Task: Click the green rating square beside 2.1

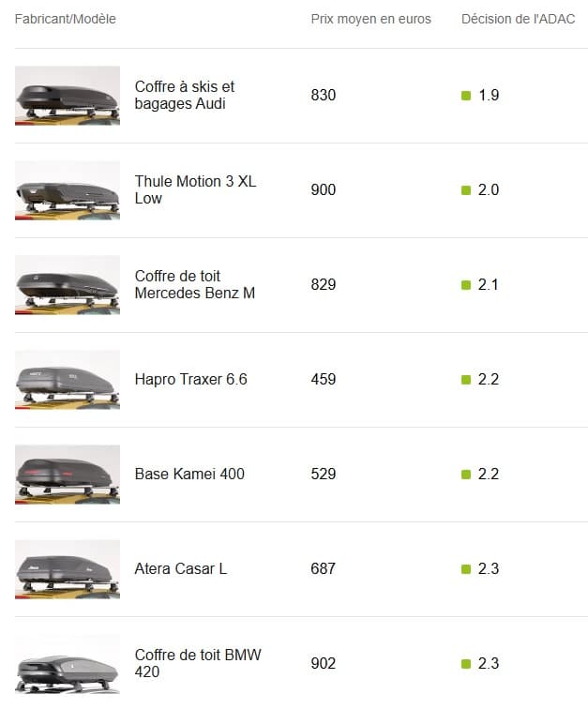Action: coord(466,285)
